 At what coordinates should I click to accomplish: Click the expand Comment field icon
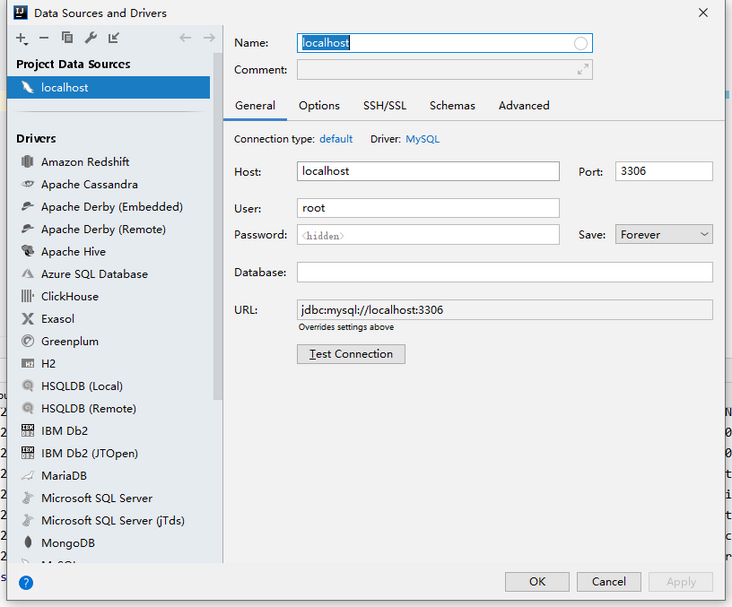point(582,70)
